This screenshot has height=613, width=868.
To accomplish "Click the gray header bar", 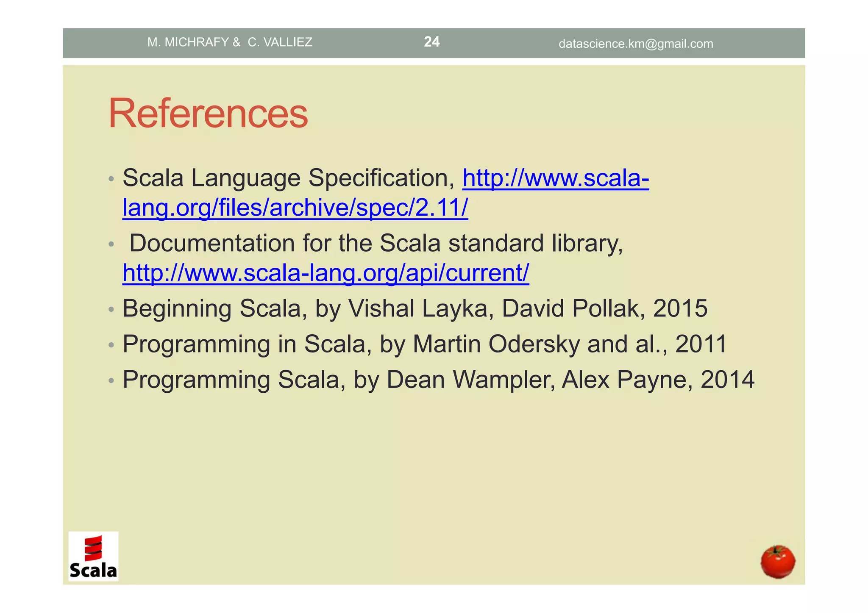I will click(x=500, y=42).
